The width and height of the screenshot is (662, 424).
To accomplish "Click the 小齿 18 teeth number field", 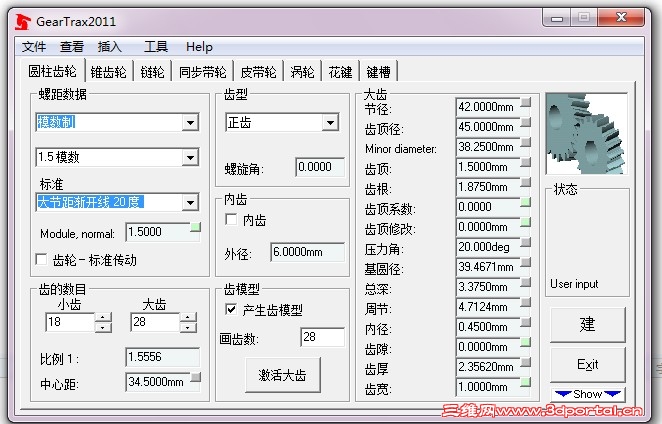I will (70, 322).
